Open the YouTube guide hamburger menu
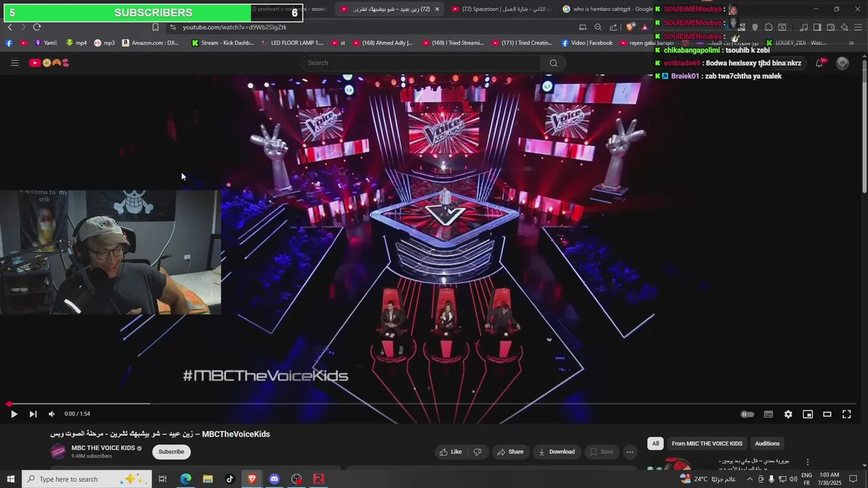The height and width of the screenshot is (488, 868). (x=15, y=63)
